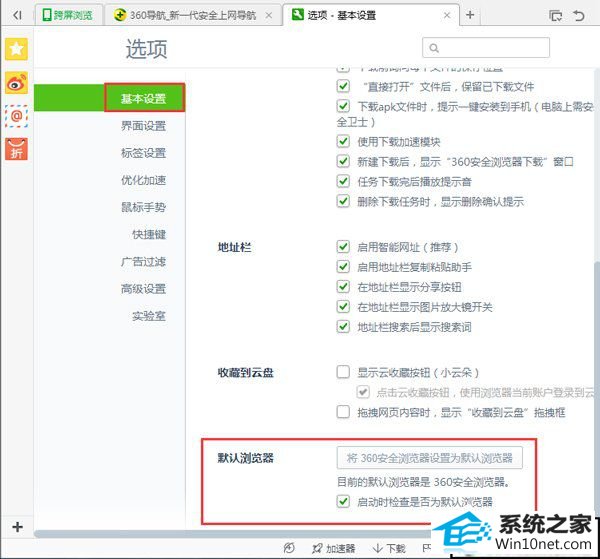Click the window list icon at top right
This screenshot has height=559, width=600.
[555, 16]
